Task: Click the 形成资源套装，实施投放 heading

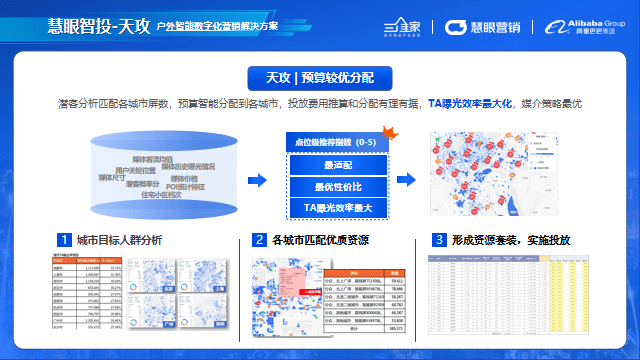Action: point(511,240)
